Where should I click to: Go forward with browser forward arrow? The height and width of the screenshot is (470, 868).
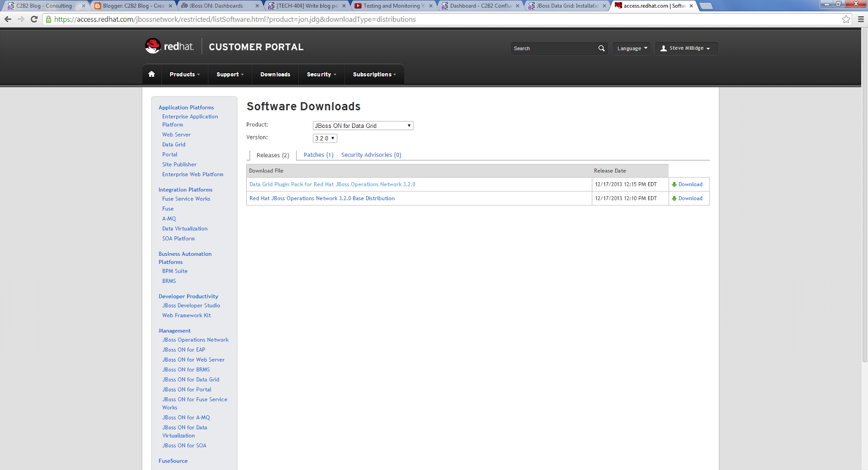21,19
